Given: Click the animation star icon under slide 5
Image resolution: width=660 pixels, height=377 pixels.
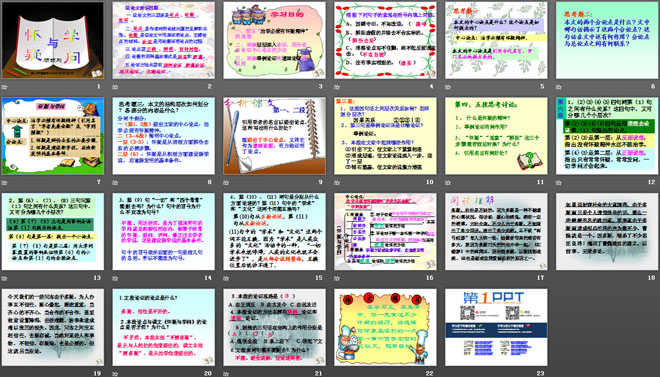Looking at the screenshot, I should [448, 87].
